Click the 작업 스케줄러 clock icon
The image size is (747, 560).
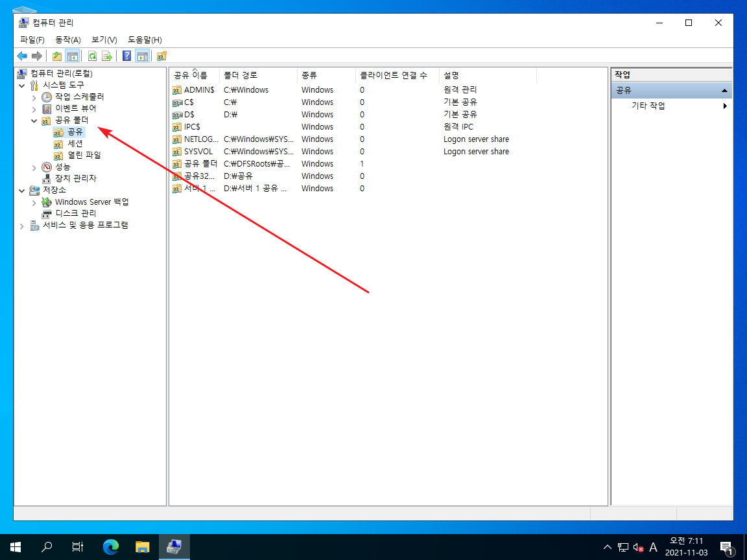tap(46, 97)
